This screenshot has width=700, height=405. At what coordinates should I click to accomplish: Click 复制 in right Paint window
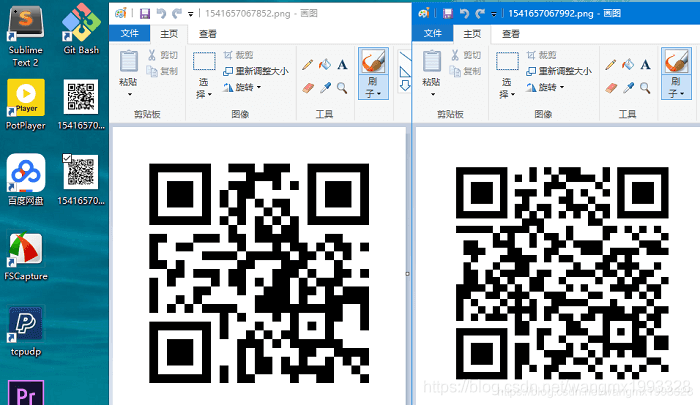pyautogui.click(x=466, y=71)
